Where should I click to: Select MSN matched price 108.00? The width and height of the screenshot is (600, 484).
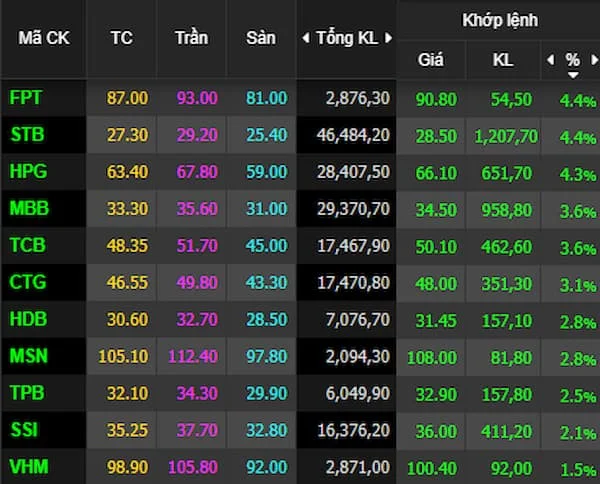[432, 358]
